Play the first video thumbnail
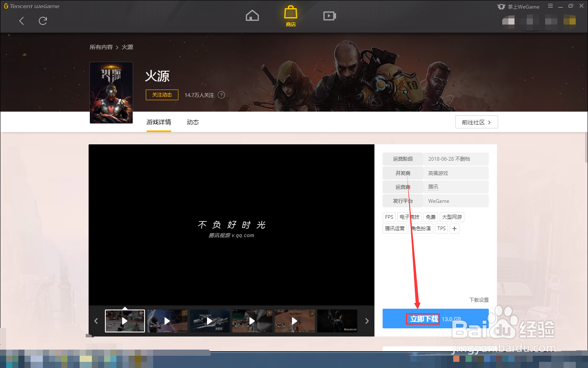The image size is (588, 368). pos(125,321)
